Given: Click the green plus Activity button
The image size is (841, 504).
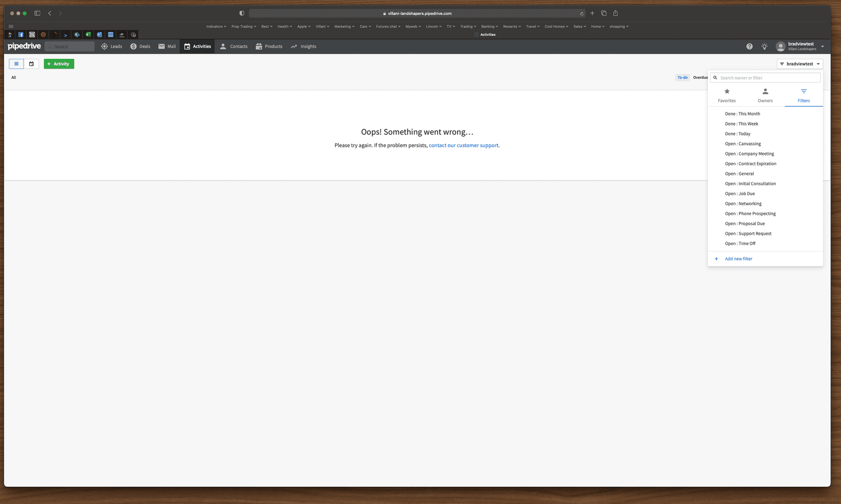Looking at the screenshot, I should point(59,64).
